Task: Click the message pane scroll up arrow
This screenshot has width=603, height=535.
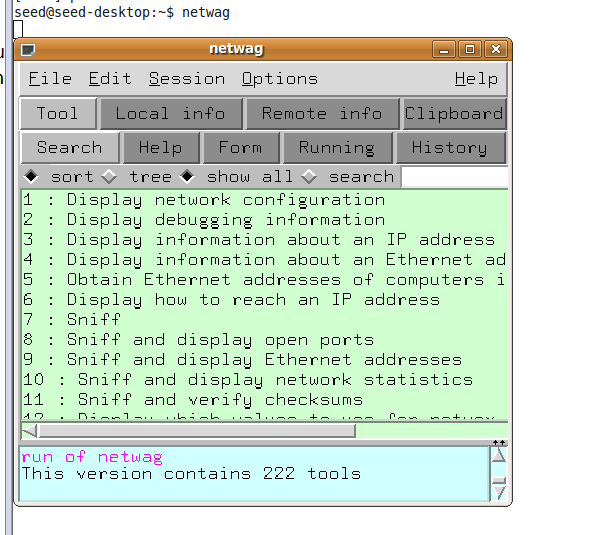Action: pos(499,455)
